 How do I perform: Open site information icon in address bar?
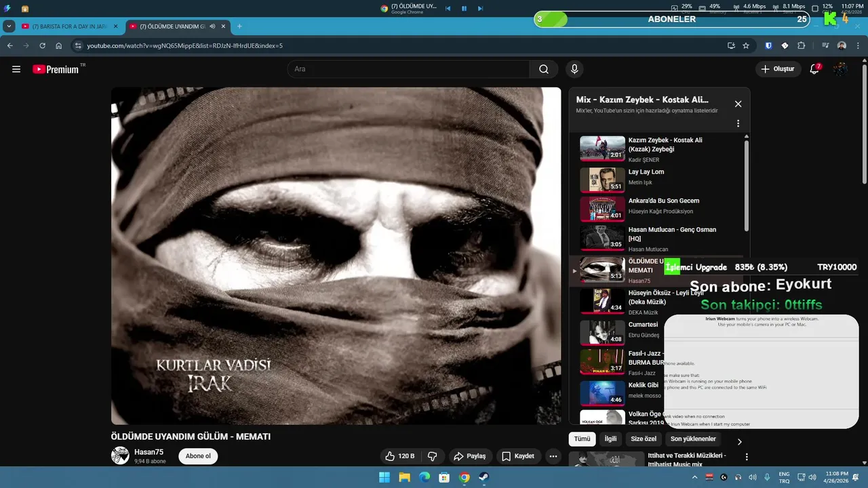[77, 45]
